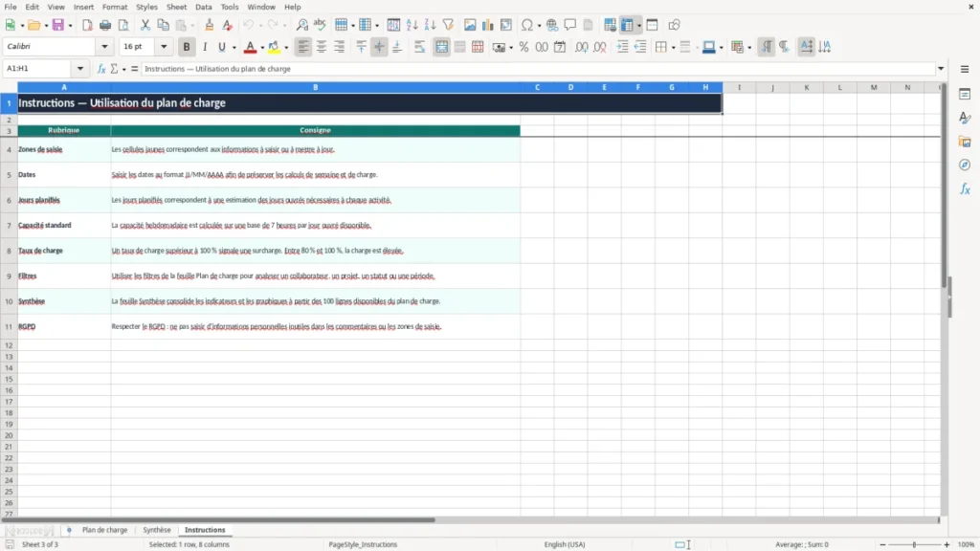
Task: Export directly as PDF
Action: [87, 25]
